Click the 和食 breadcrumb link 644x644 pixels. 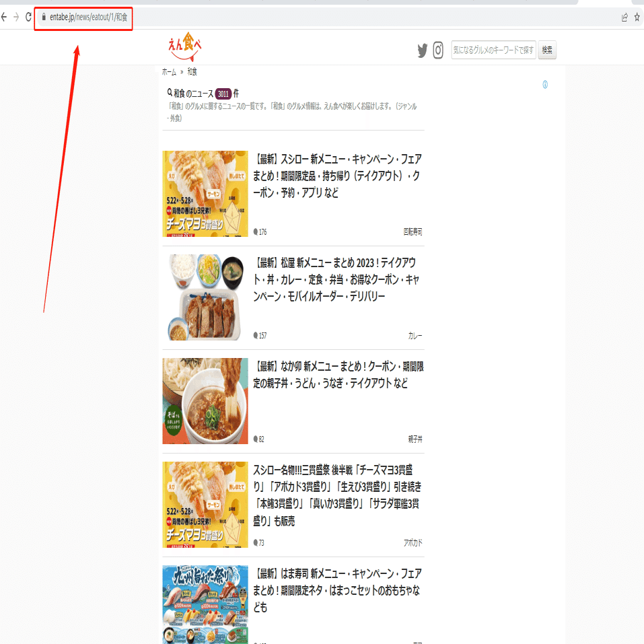[x=192, y=72]
